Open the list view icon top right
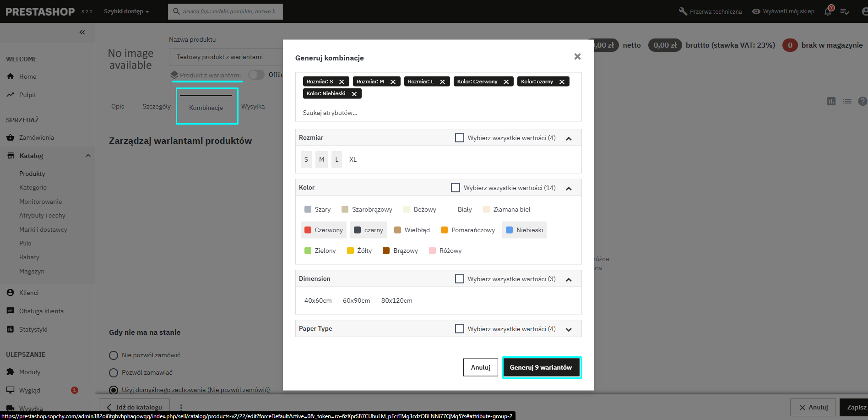868x420 pixels. coord(847,101)
